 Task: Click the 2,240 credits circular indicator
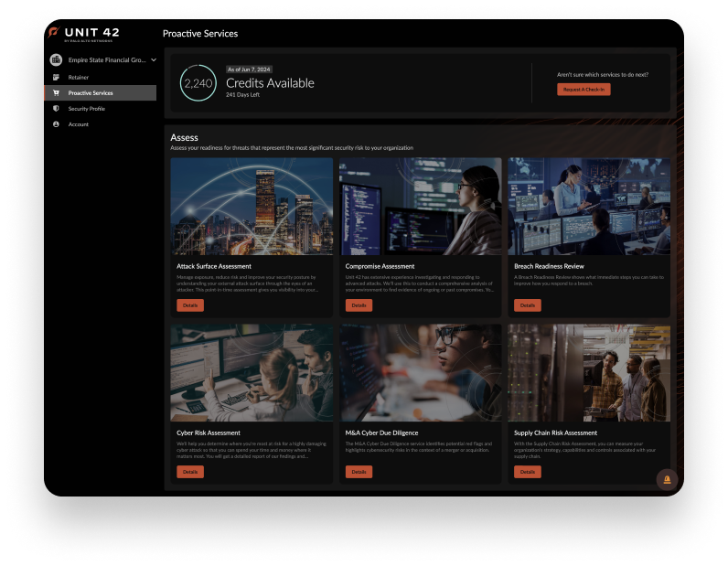(x=198, y=83)
